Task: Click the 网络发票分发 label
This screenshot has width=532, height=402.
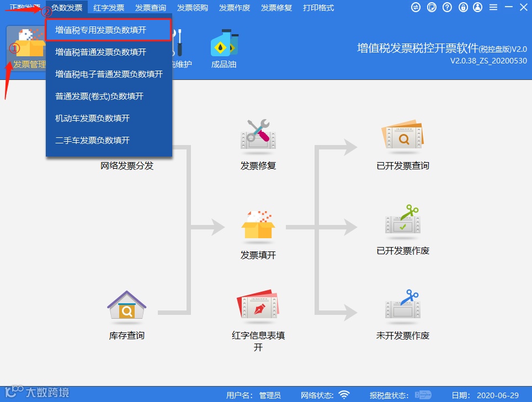Action: tap(127, 166)
